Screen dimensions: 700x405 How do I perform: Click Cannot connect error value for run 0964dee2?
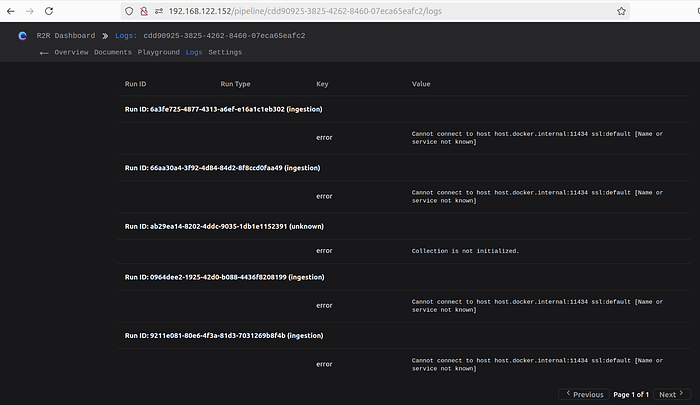click(537, 305)
